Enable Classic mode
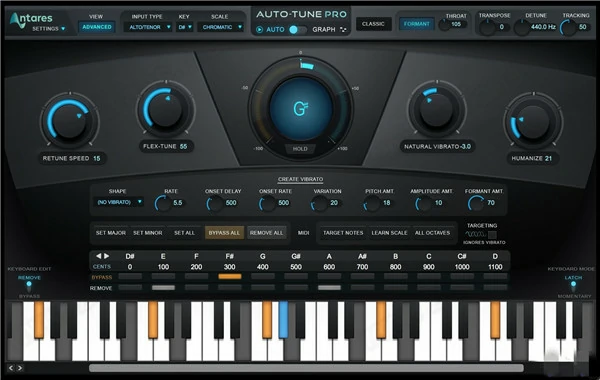Viewport: 600px width, 380px height. coord(373,24)
